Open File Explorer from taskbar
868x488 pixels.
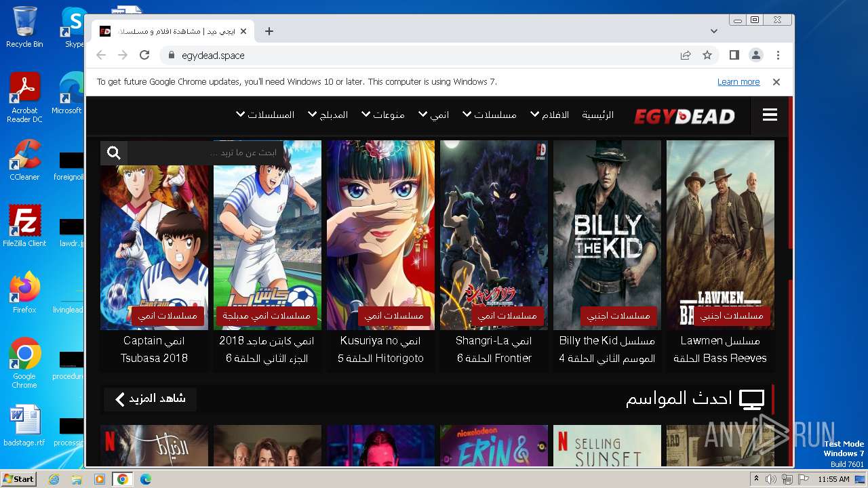tap(77, 479)
